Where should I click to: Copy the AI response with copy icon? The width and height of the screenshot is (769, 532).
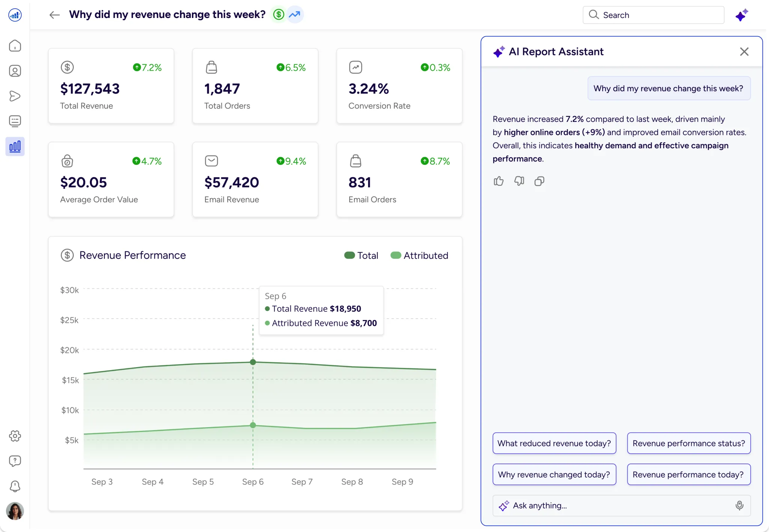(x=539, y=181)
